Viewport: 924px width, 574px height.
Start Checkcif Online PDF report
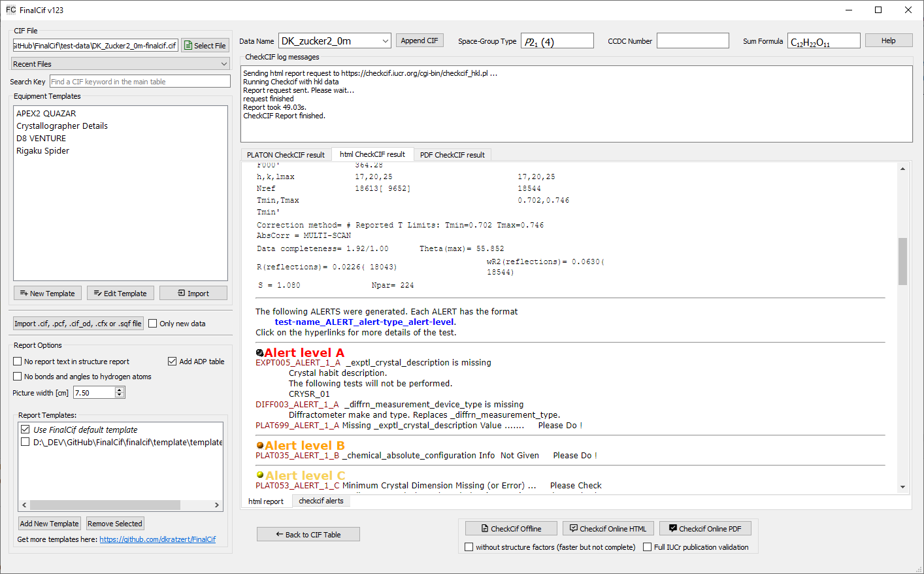[x=705, y=529]
